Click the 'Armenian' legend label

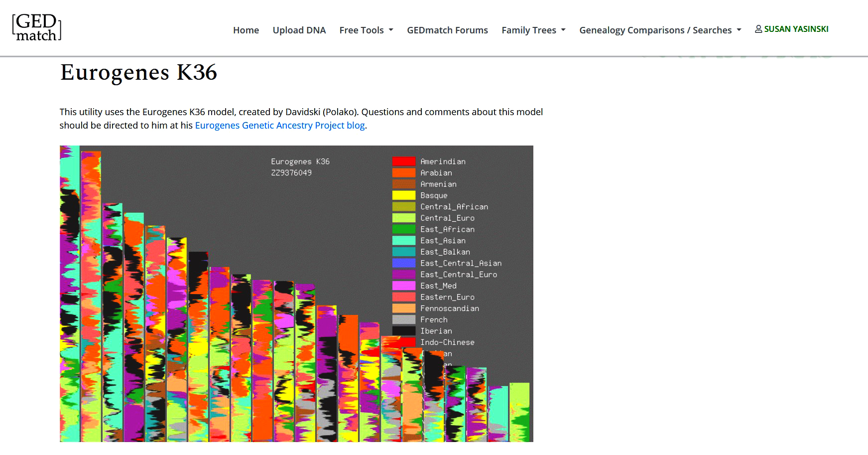point(438,184)
